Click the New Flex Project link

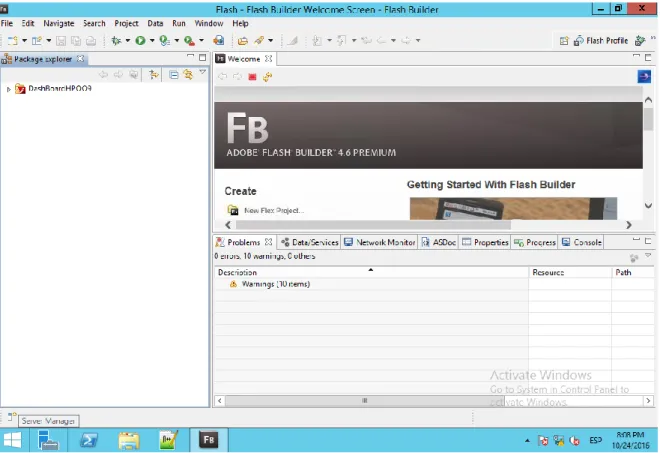[x=274, y=210]
